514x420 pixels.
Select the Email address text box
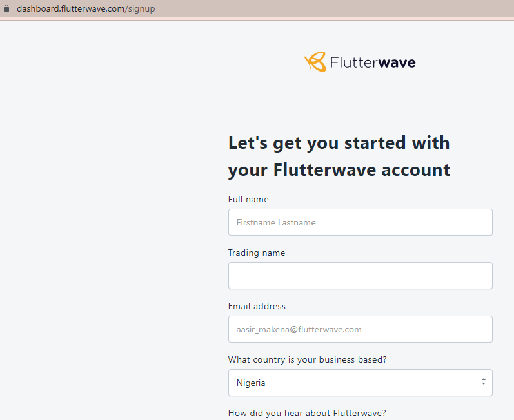tap(360, 329)
